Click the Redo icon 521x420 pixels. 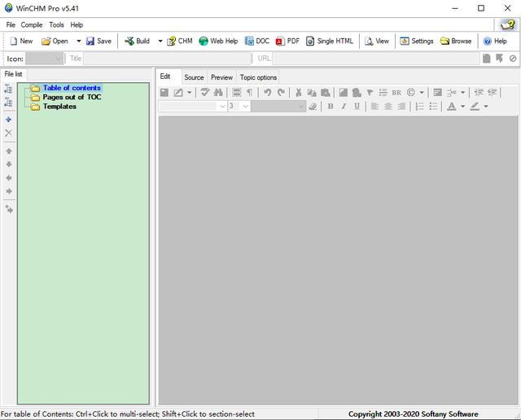coord(281,92)
